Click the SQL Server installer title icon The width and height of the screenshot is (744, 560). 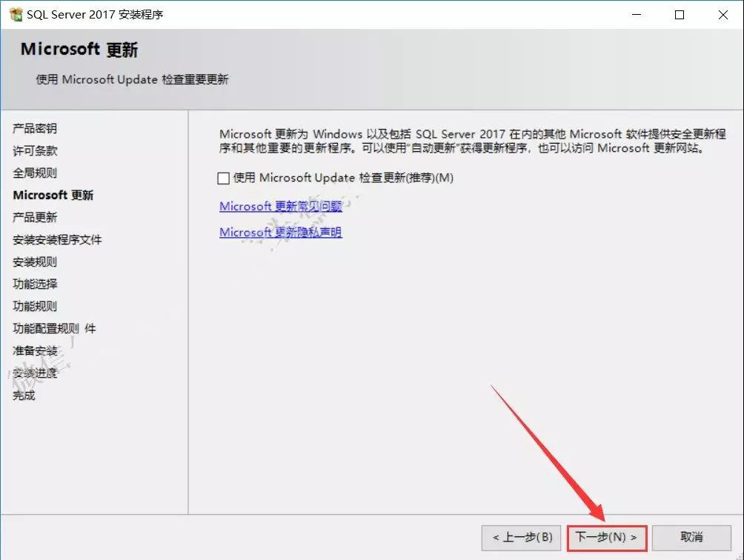tap(16, 15)
